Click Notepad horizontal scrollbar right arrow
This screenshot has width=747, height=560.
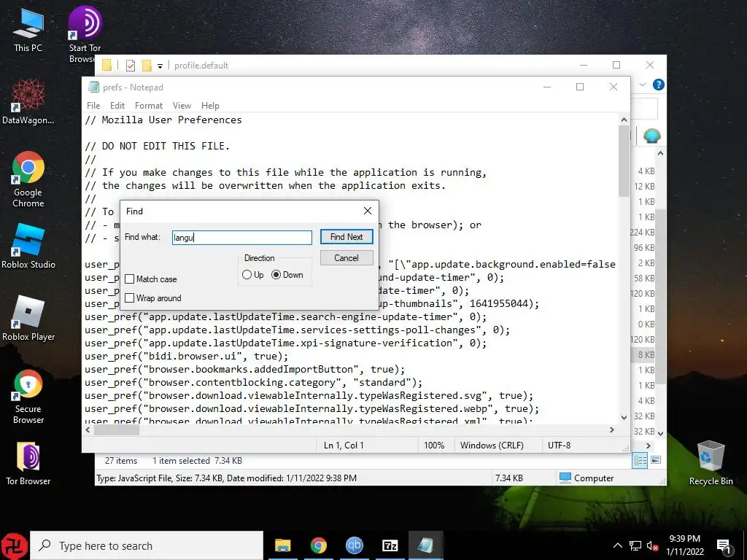tap(612, 430)
